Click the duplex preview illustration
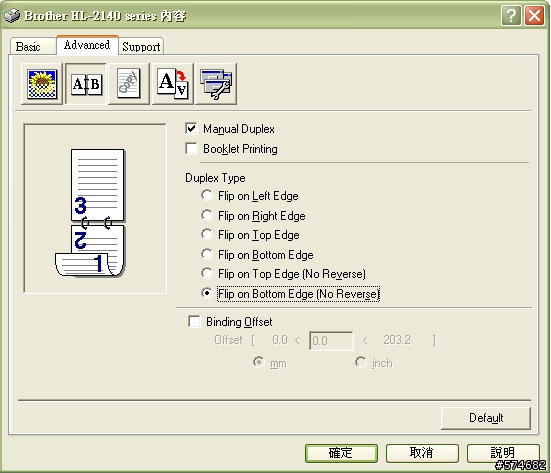This screenshot has width=551, height=473. [95, 208]
